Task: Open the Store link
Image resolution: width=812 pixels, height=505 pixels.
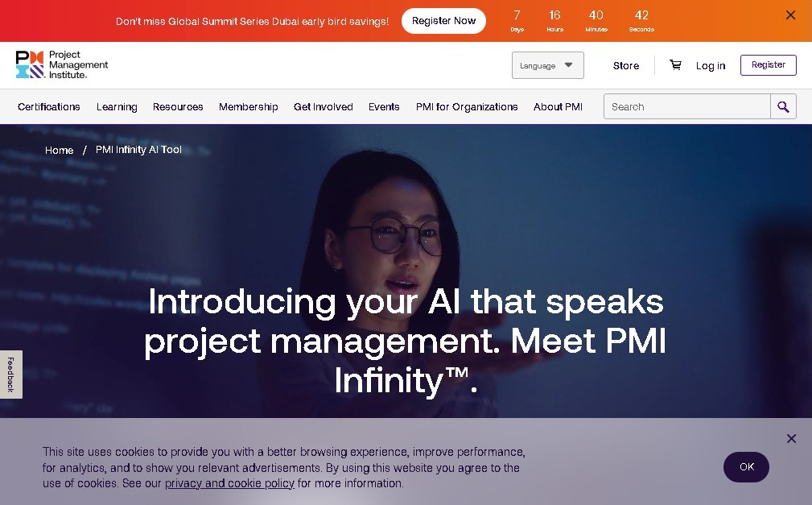Action: pyautogui.click(x=625, y=66)
